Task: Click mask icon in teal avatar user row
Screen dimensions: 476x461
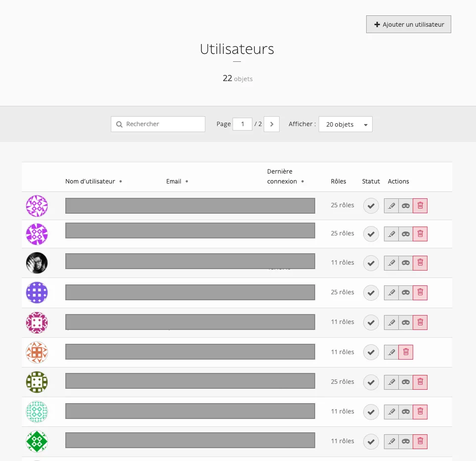Action: (406, 412)
